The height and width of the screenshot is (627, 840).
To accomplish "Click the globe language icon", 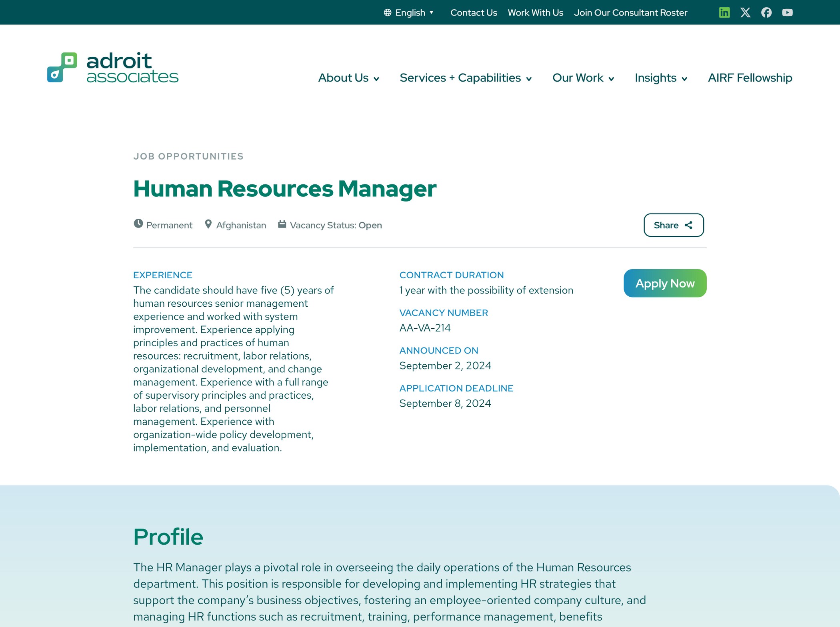I will tap(387, 12).
